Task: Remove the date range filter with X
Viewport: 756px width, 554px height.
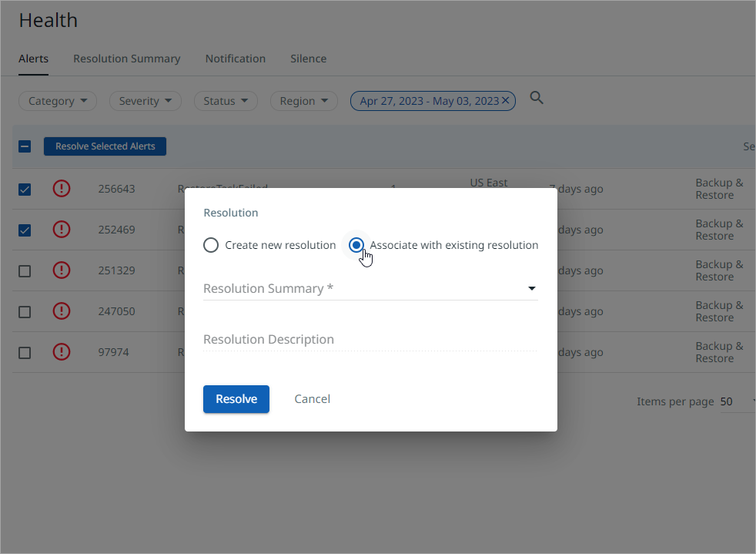Action: click(x=505, y=100)
